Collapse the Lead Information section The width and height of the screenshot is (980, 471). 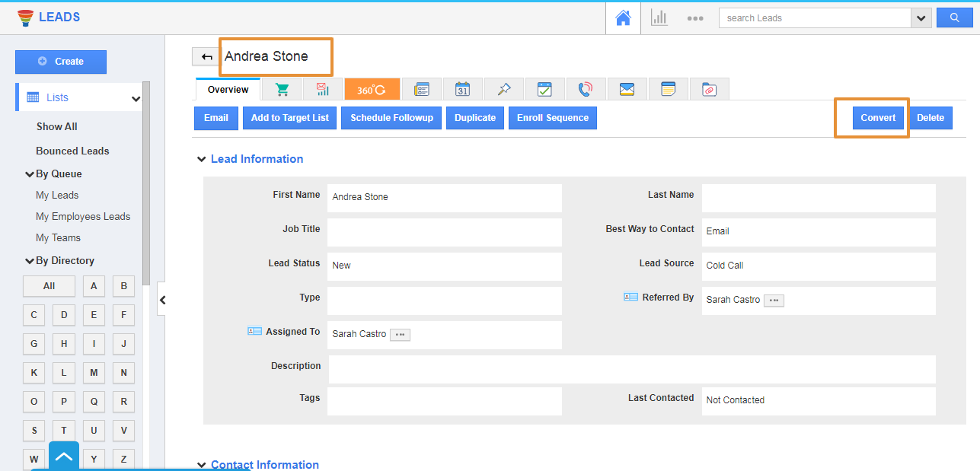pos(202,159)
